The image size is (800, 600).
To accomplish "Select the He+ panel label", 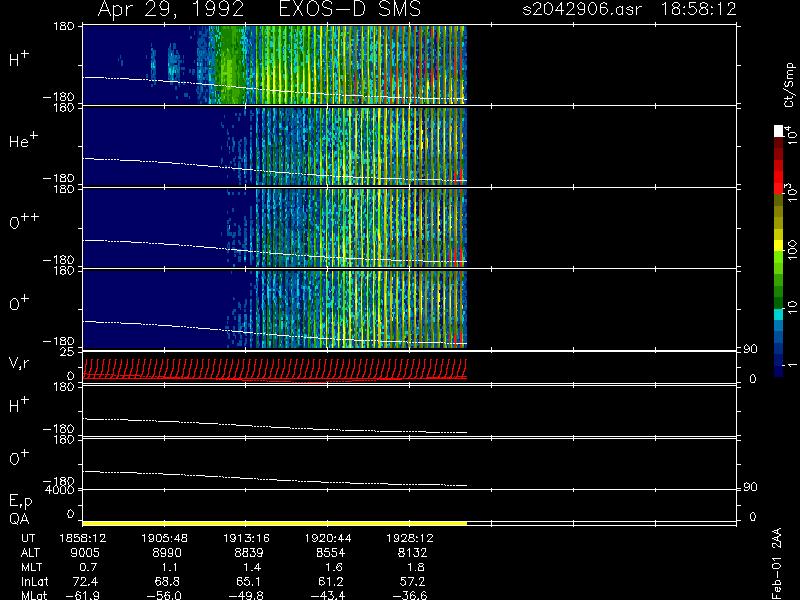I will coord(23,140).
